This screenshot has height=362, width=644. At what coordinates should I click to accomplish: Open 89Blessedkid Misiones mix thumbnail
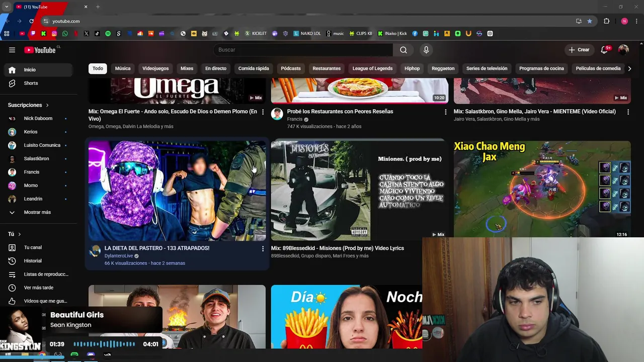coord(359,191)
